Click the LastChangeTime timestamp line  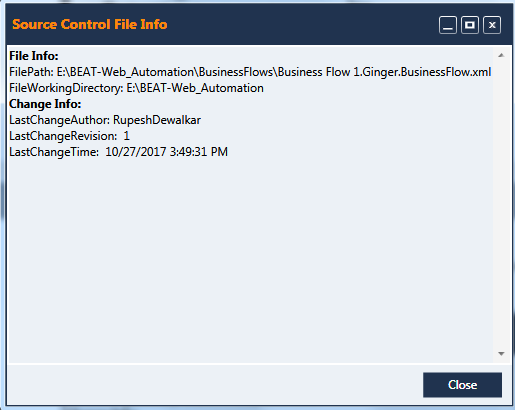[118, 152]
